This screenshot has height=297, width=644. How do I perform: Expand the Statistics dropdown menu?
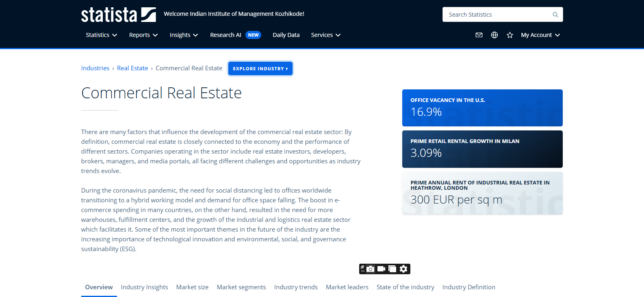coord(101,35)
